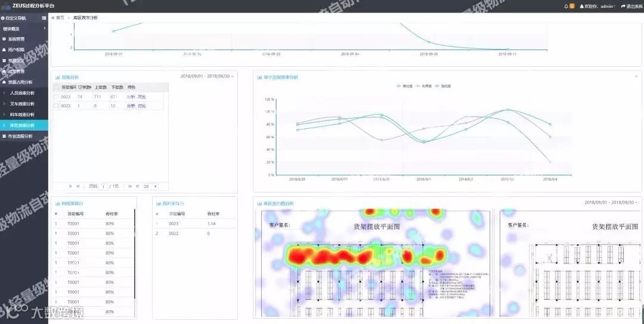This screenshot has height=324, width=644.
Task: Collapse the 单个货架效率分析 panel arrow
Action: coord(636,76)
